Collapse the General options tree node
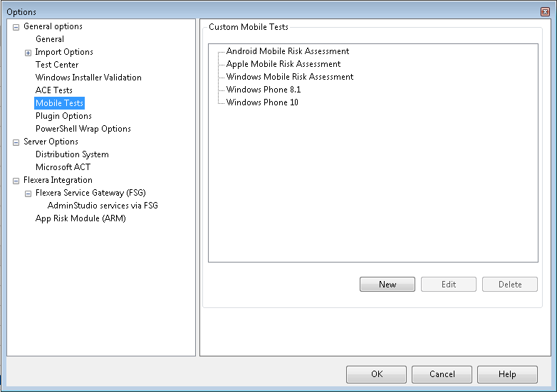 click(x=16, y=27)
